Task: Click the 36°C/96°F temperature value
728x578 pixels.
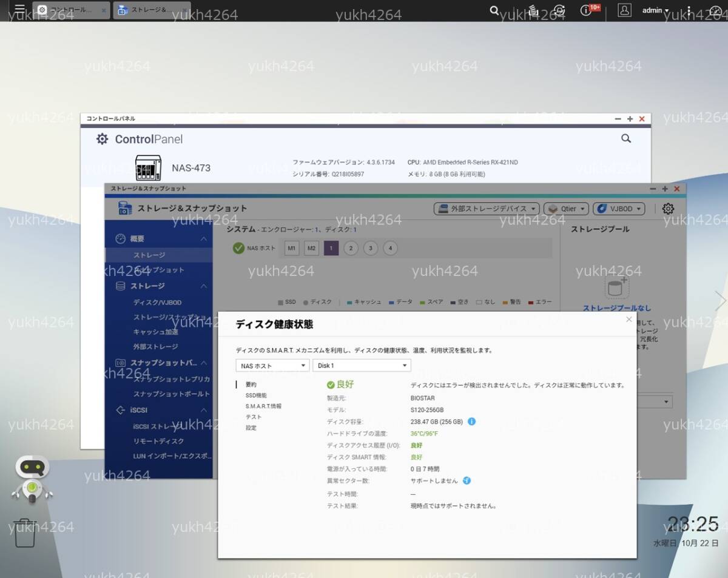Action: (x=424, y=434)
